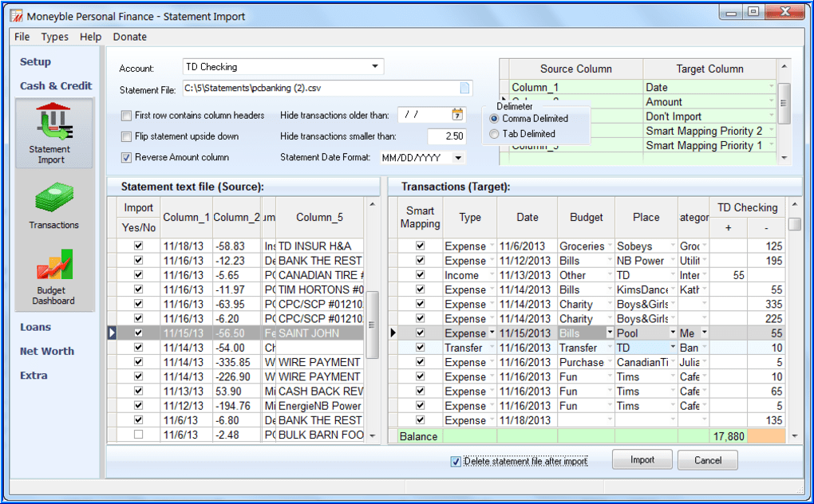Open the Account dropdown showing TD Checking
814x504 pixels.
373,67
